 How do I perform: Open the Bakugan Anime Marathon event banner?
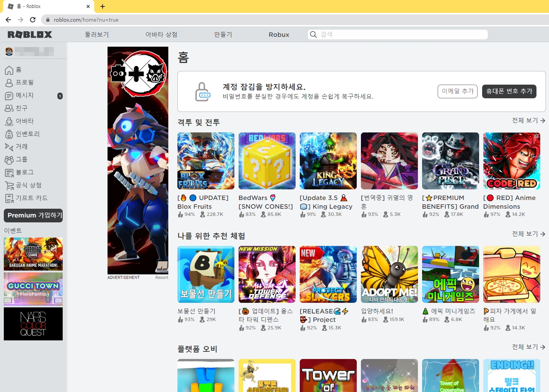click(x=33, y=254)
